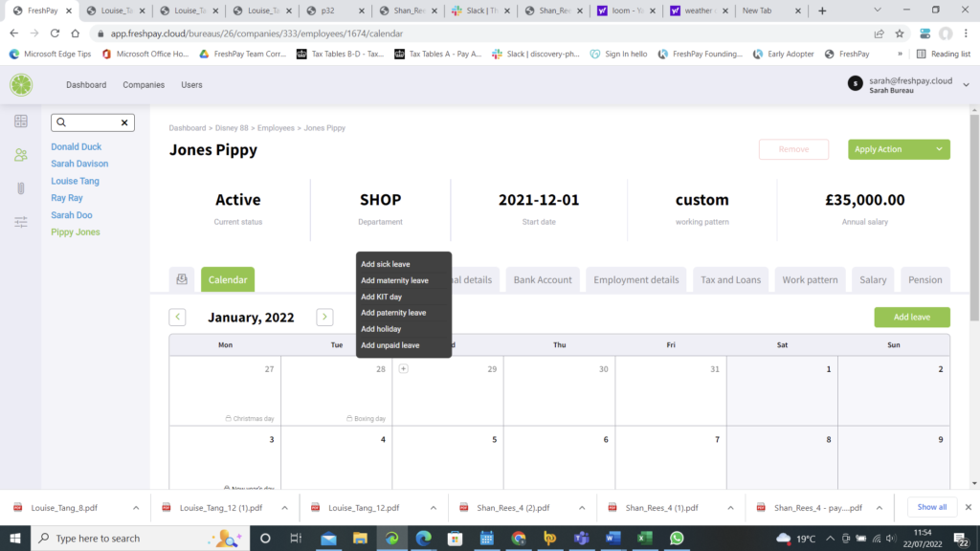Open Word from the taskbar
This screenshot has width=980, height=551.
coord(612,538)
